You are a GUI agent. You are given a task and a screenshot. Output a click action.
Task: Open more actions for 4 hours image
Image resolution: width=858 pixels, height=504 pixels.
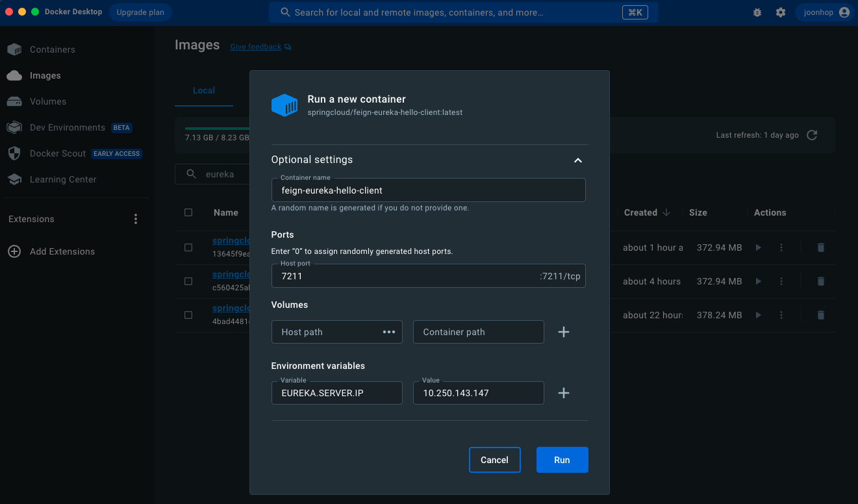coord(781,281)
